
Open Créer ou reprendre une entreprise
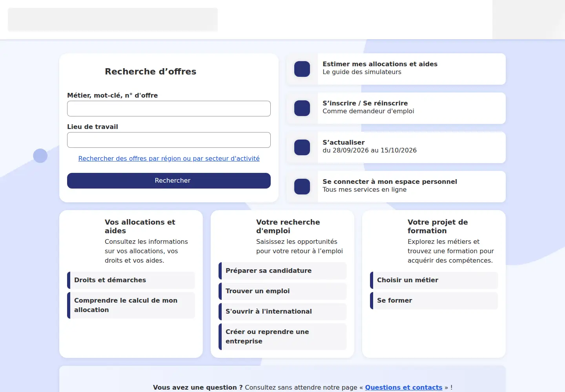tap(282, 337)
